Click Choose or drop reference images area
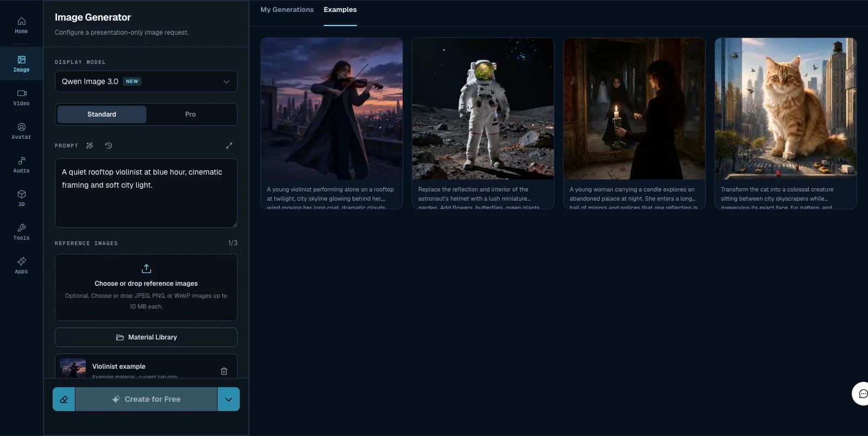 (146, 287)
